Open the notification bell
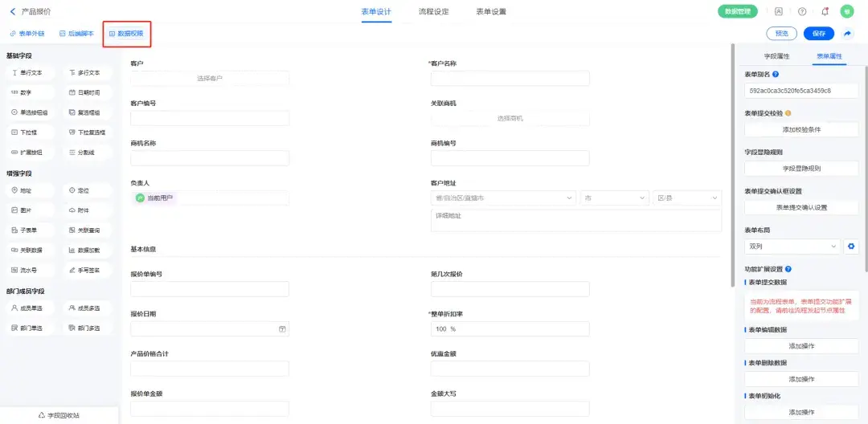868x424 pixels. click(825, 11)
